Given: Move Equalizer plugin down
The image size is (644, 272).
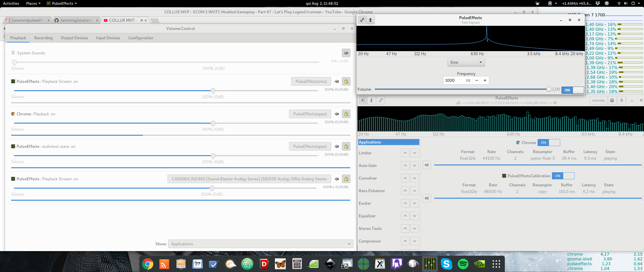Looking at the screenshot, I should (414, 216).
